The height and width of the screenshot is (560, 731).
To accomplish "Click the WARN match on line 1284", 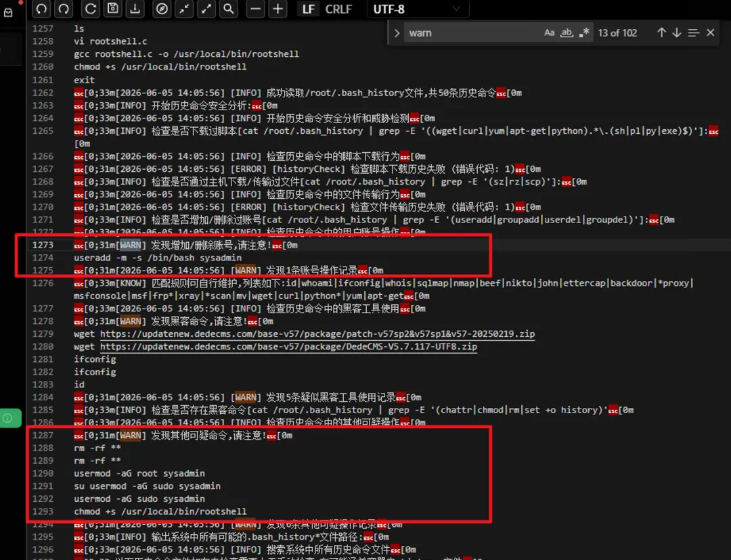I will pos(245,397).
